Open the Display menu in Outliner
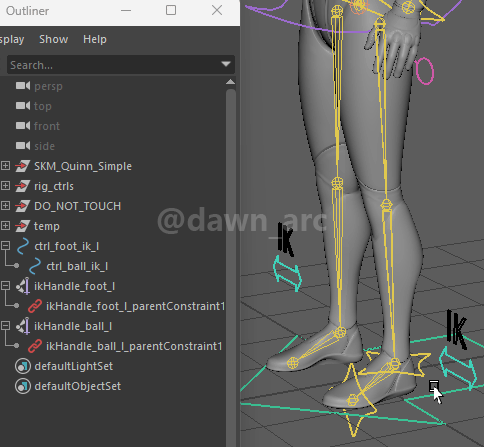 point(12,40)
